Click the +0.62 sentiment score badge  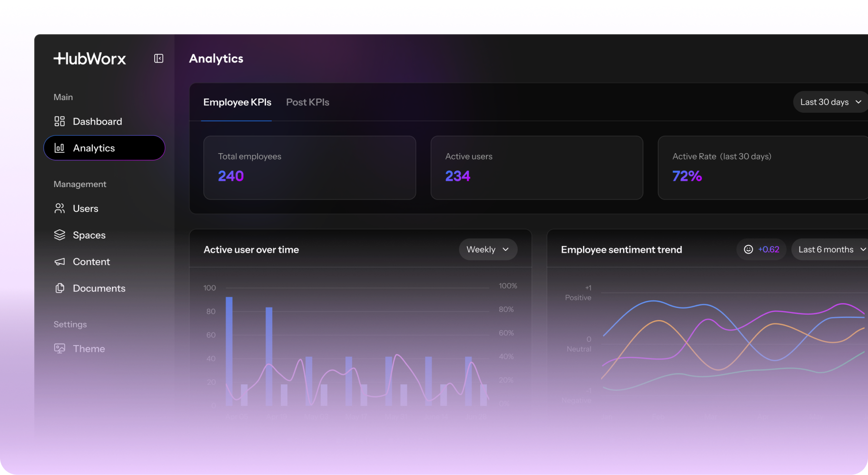768,249
